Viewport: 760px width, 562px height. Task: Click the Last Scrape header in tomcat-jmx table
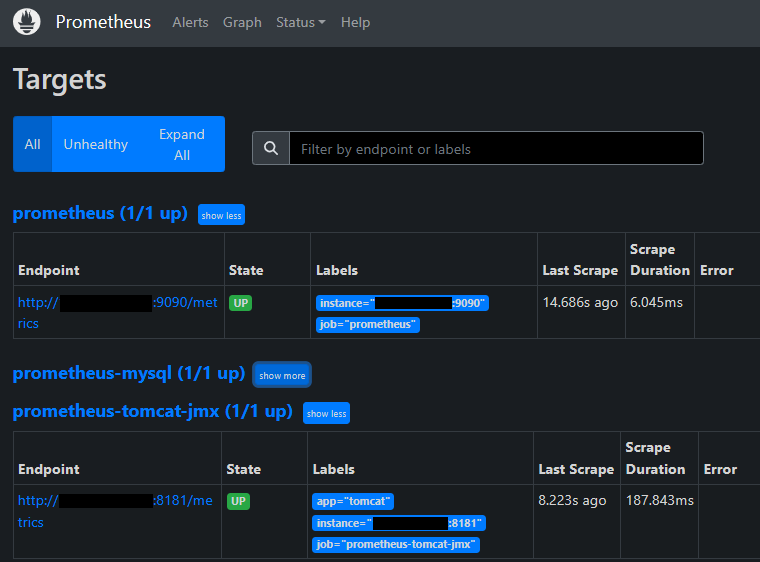(576, 469)
